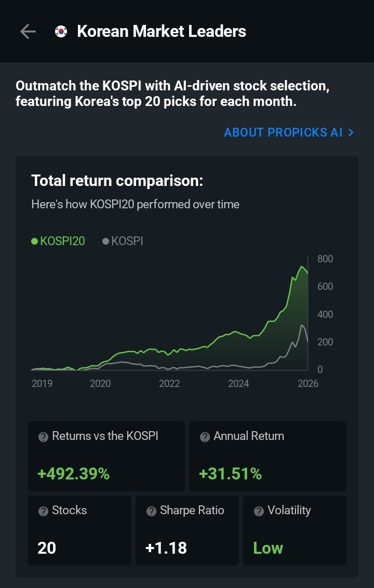Tap the Volatility Low card

pyautogui.click(x=295, y=530)
